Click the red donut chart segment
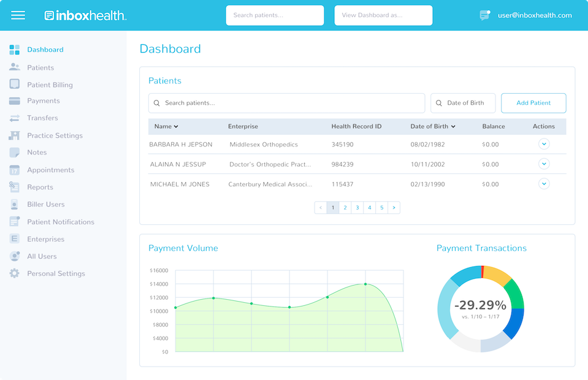This screenshot has width=588, height=380. (483, 272)
